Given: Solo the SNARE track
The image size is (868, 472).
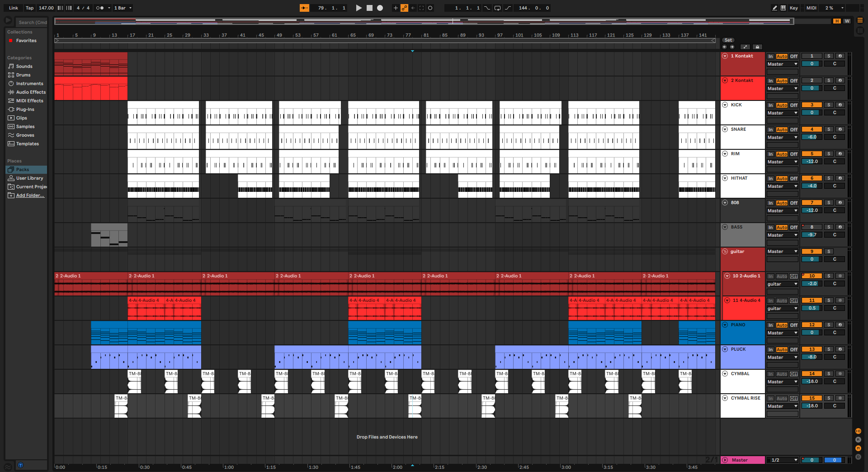Looking at the screenshot, I should (x=829, y=129).
